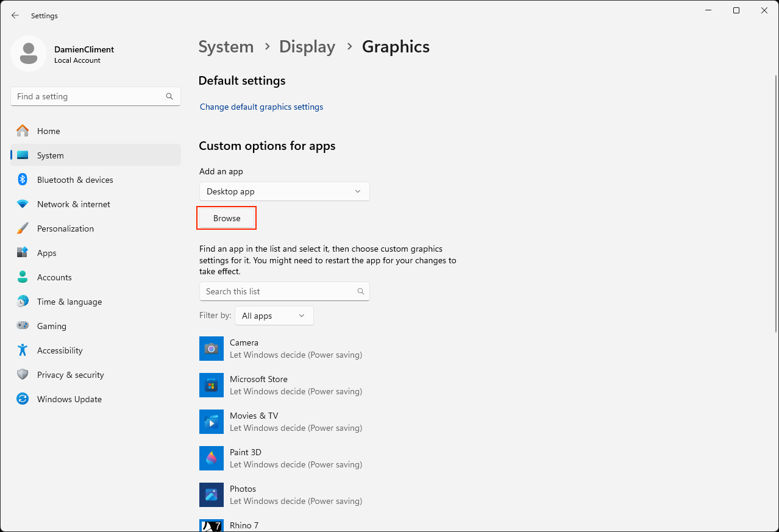The height and width of the screenshot is (532, 779).
Task: Click the Microsoft Store app icon
Action: [x=212, y=385]
